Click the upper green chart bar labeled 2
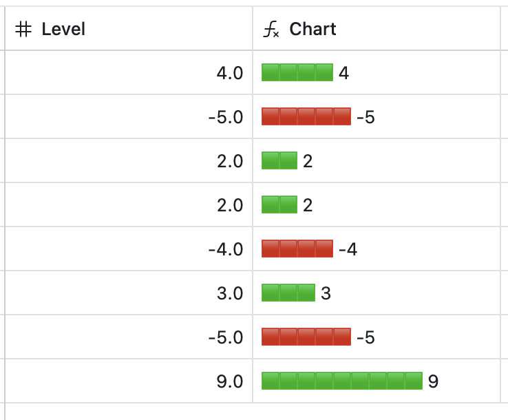The width and height of the screenshot is (508, 420). tap(279, 160)
